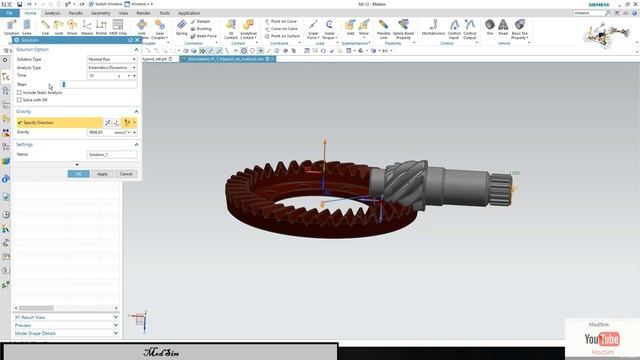Click the Solve icon in ribbon
The image size is (640, 360).
point(27,27)
